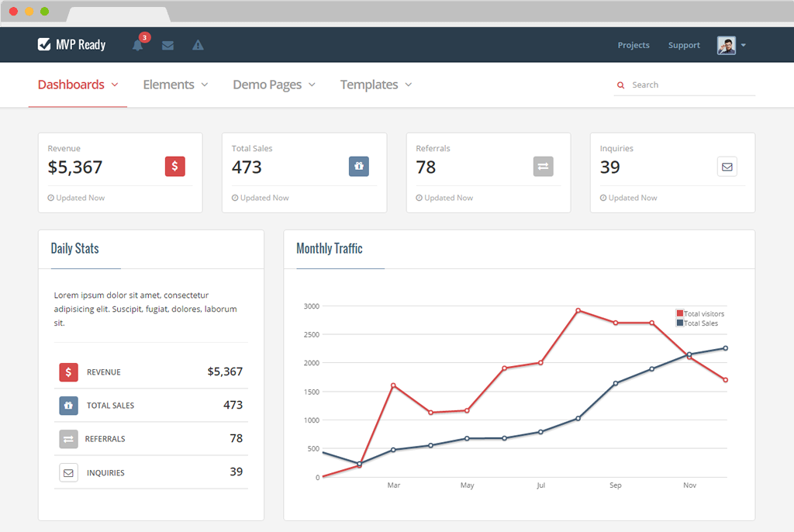Toggle Total Sales series in chart legend
The height and width of the screenshot is (532, 794).
[x=697, y=323]
